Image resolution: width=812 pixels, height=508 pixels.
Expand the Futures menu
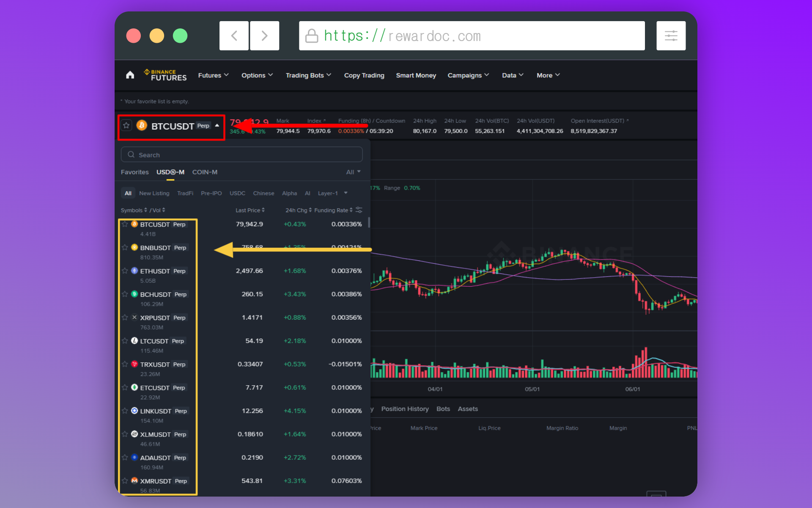tap(214, 75)
